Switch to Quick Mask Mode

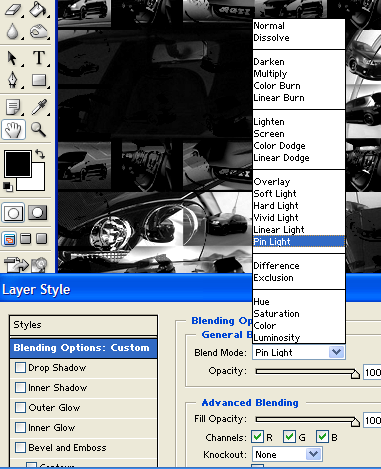coord(37,213)
